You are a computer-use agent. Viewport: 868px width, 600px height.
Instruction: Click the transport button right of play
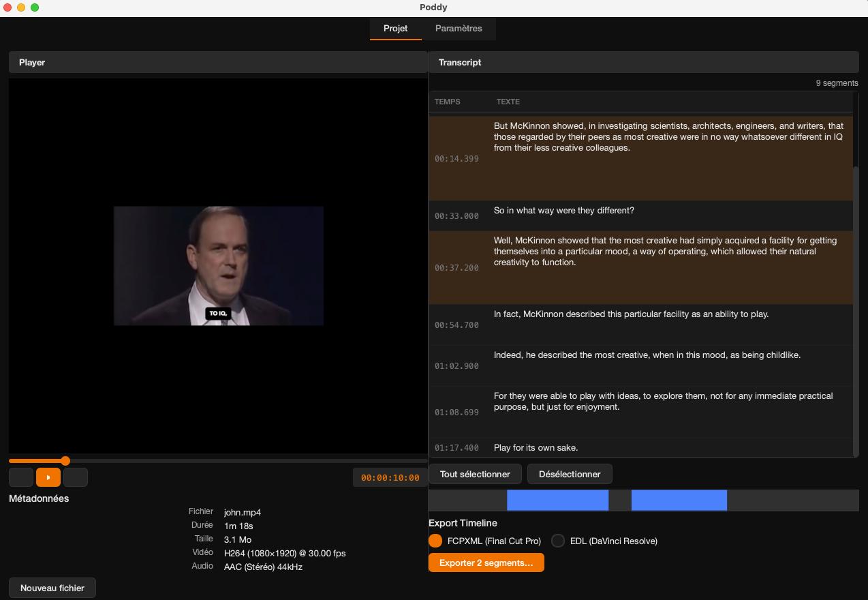point(76,477)
